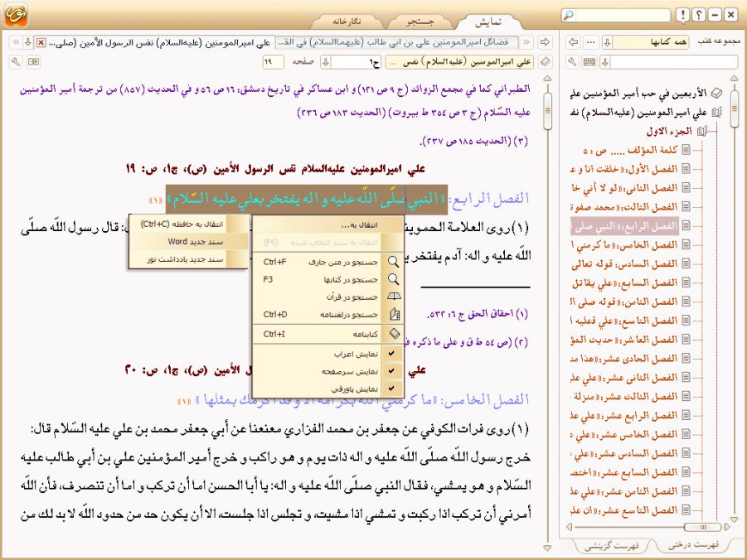
Task: Select الفصل التاسع عشر in the tree
Action: tap(624, 510)
